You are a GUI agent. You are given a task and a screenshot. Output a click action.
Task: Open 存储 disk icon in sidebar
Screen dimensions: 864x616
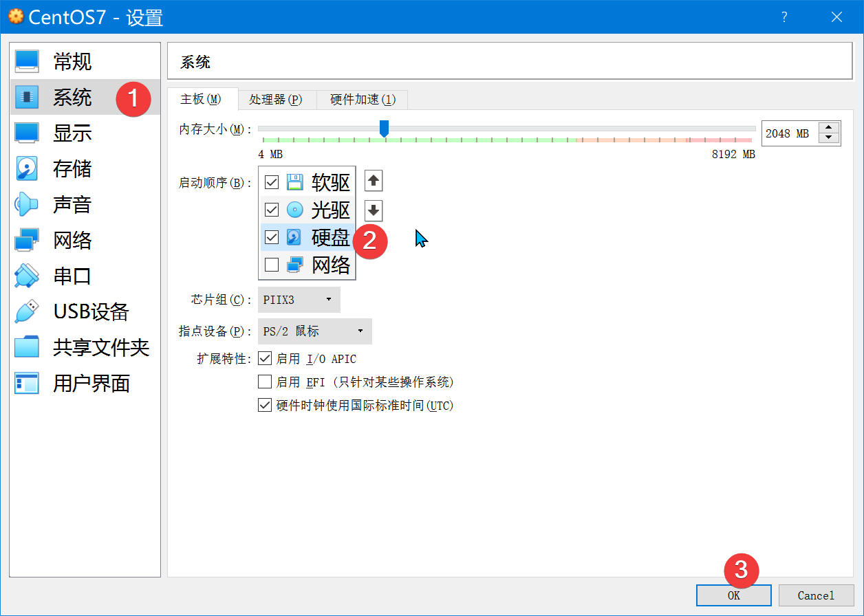28,168
